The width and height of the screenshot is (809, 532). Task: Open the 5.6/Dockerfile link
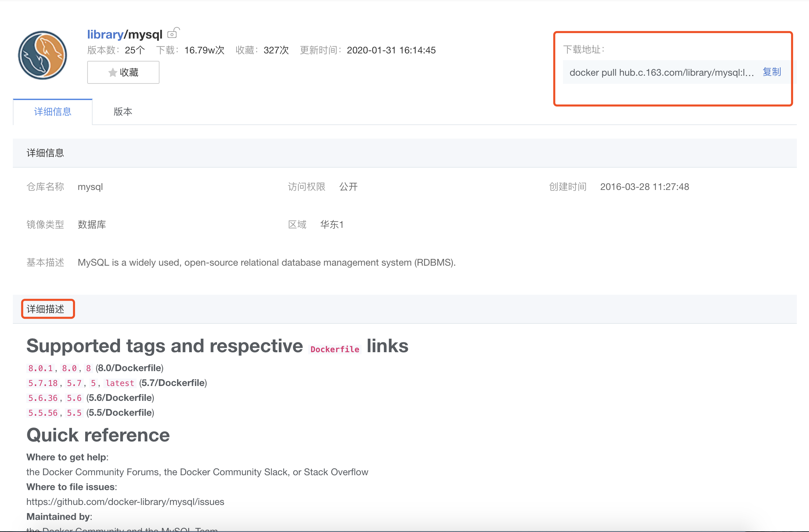(120, 398)
